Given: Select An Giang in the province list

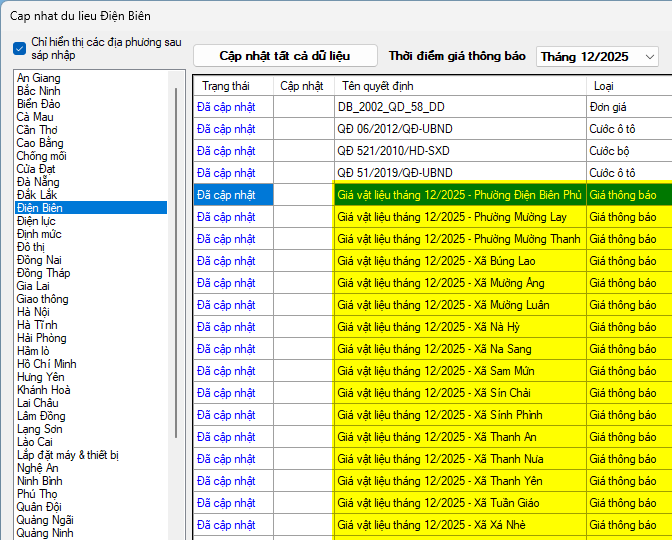Looking at the screenshot, I should (38, 78).
